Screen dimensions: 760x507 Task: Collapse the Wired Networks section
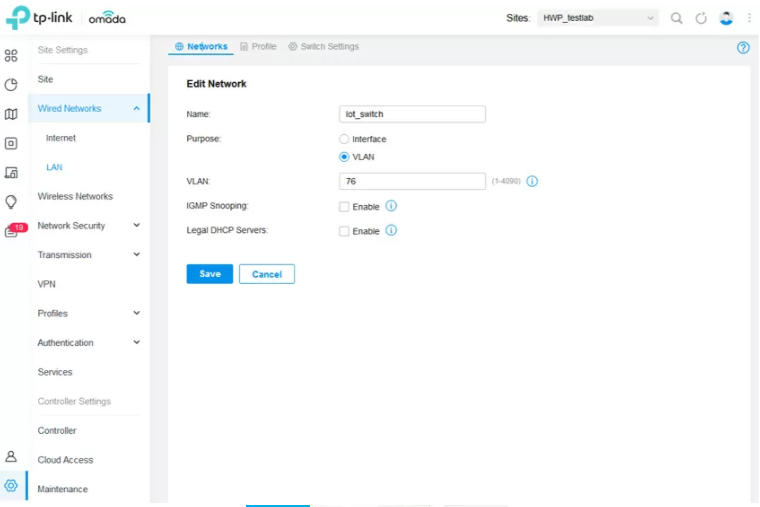click(137, 109)
